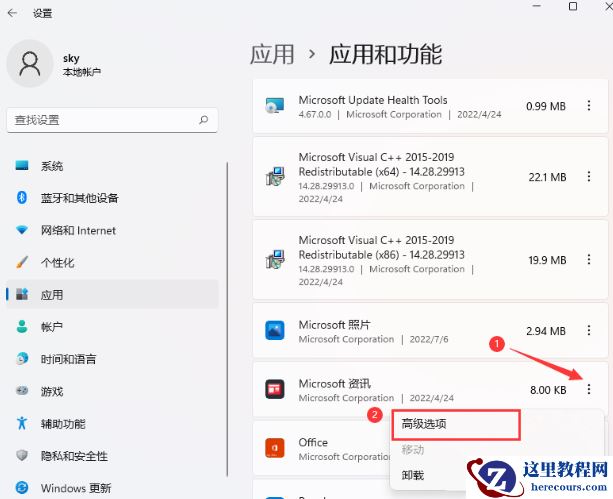Click the 22.1 MB size value

[547, 177]
